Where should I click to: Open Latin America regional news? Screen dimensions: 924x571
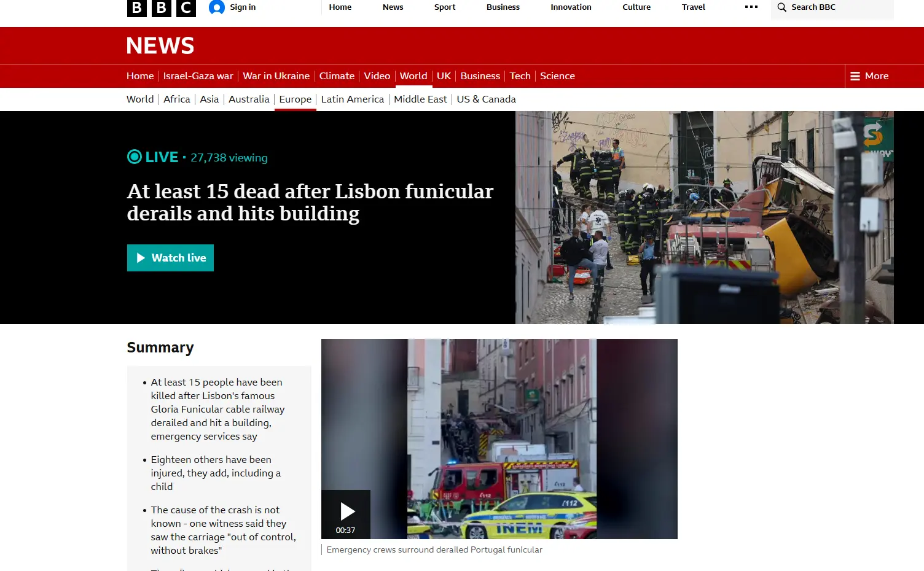pyautogui.click(x=352, y=99)
